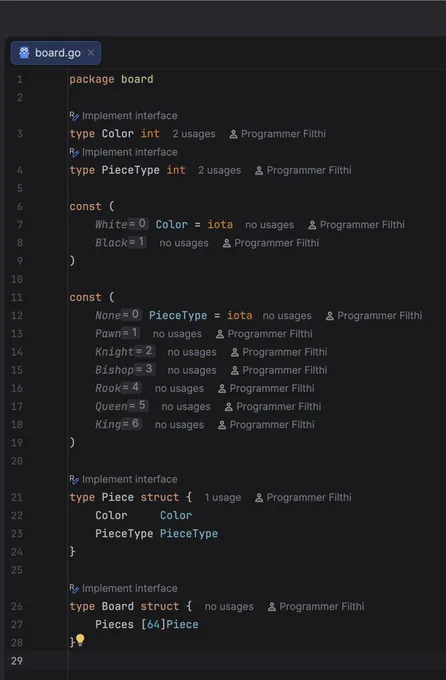
Task: Place cursor on empty line 29
Action: point(256,661)
